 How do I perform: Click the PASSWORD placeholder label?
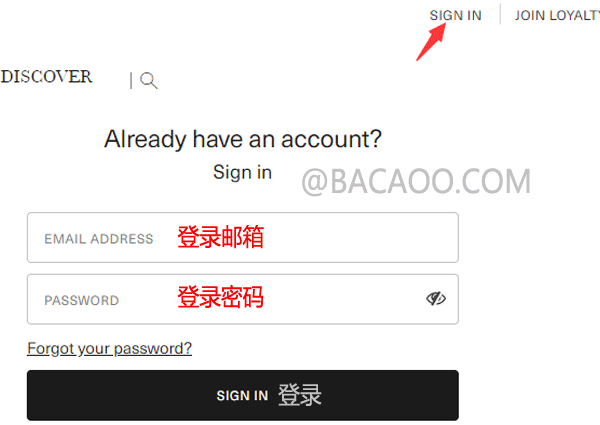click(x=82, y=300)
